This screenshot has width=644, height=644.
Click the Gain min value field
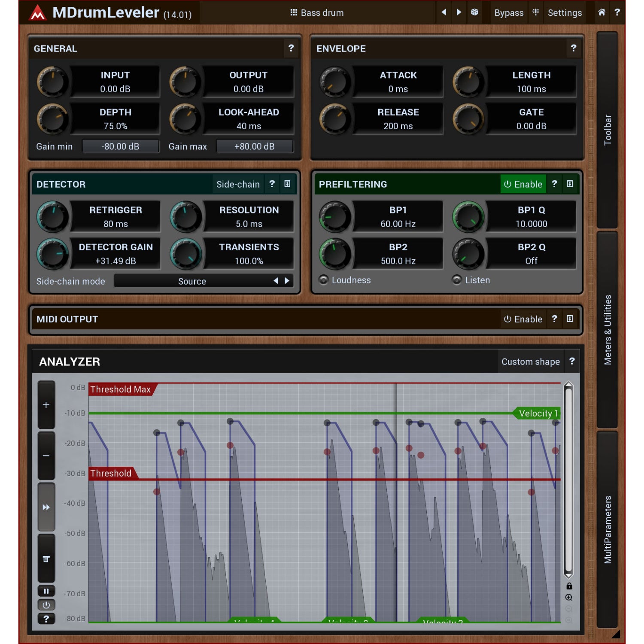click(x=121, y=146)
